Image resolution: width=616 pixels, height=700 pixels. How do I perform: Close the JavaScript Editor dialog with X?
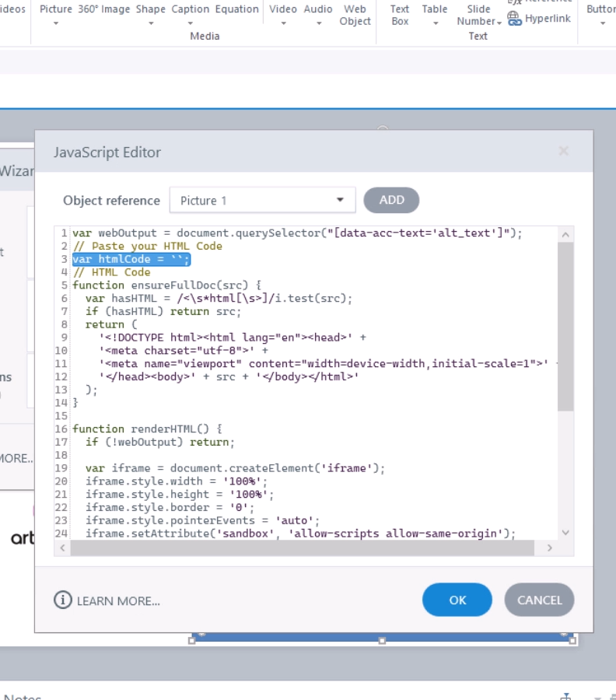point(564,151)
